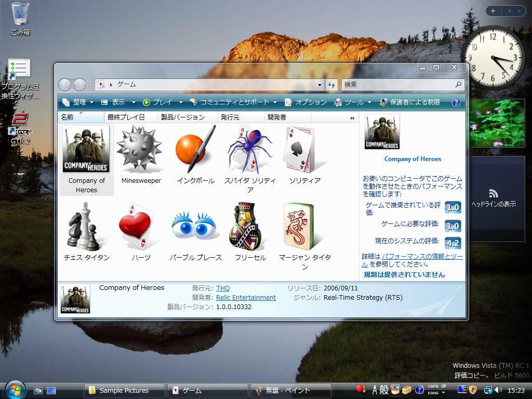Go forward with the forward arrow button
The width and height of the screenshot is (532, 399).
click(79, 85)
